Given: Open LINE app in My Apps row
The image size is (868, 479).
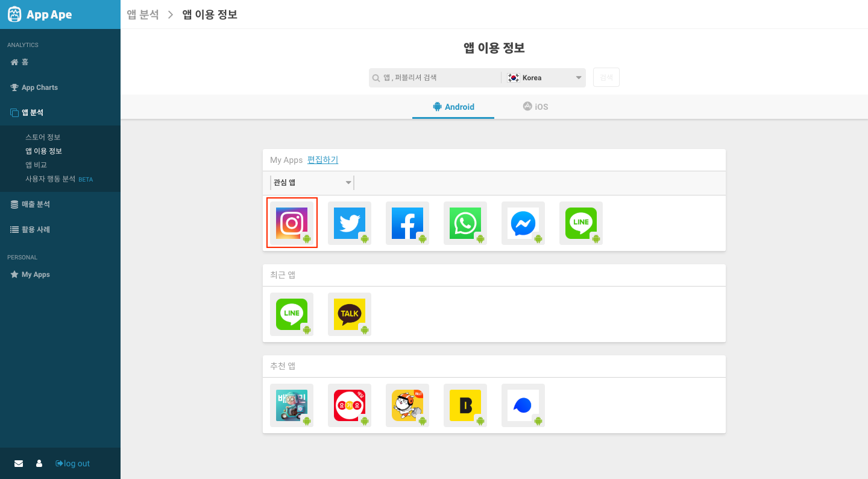Looking at the screenshot, I should coord(581,223).
